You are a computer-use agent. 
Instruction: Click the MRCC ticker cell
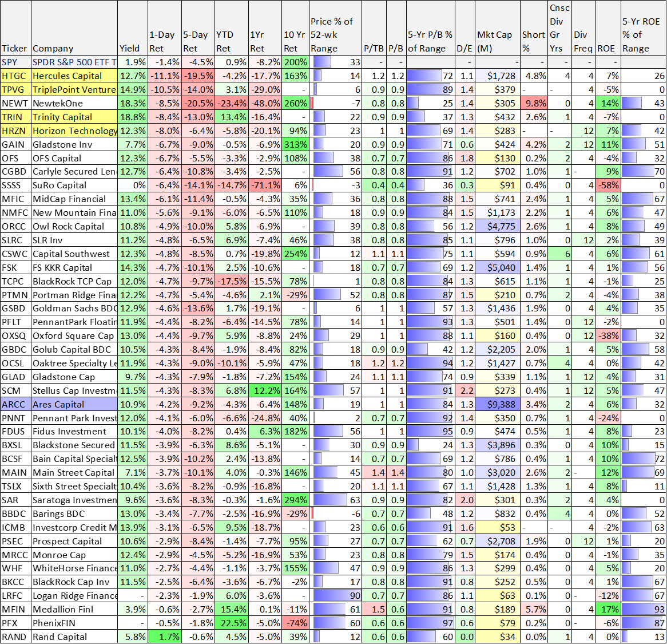click(x=15, y=554)
